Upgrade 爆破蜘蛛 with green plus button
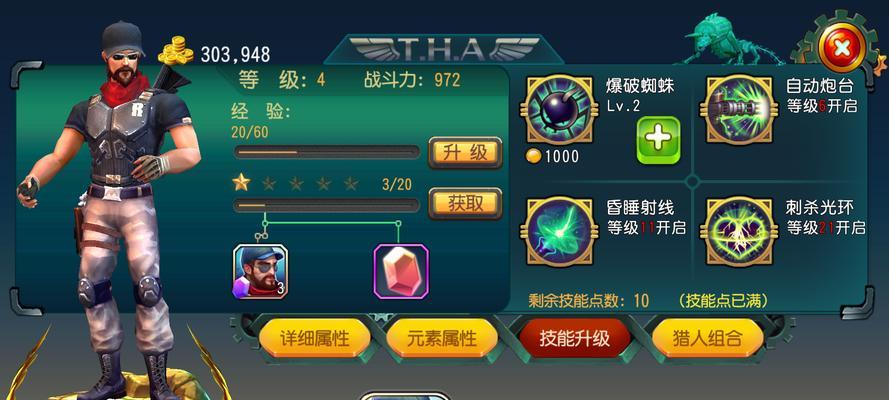Viewport: 889px width, 400px height. [x=658, y=140]
